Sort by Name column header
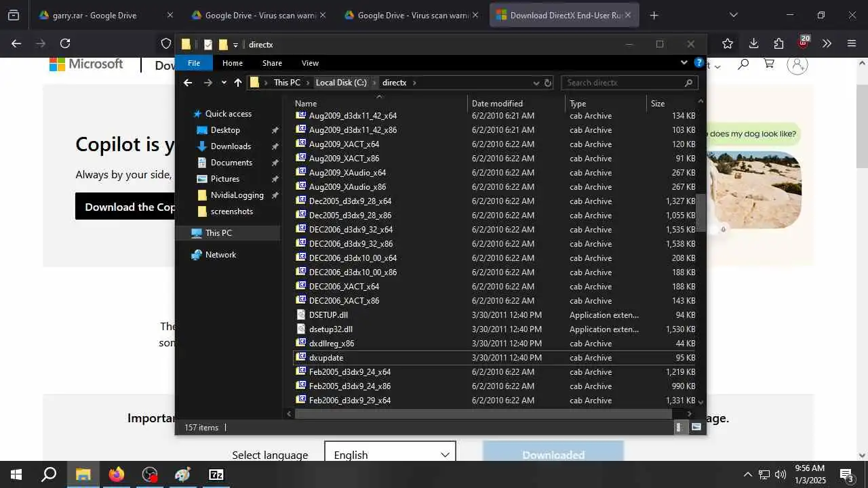 click(x=379, y=103)
